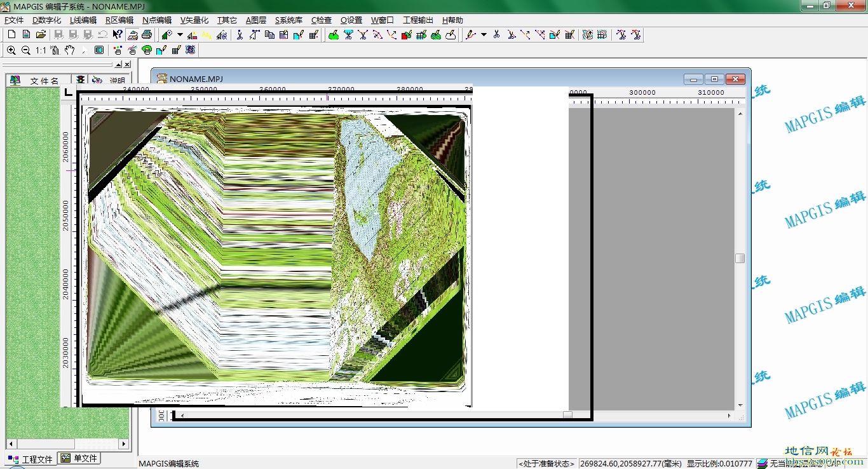Click the region grid attribute icon
Screen dimensions: 868x469
[421, 34]
